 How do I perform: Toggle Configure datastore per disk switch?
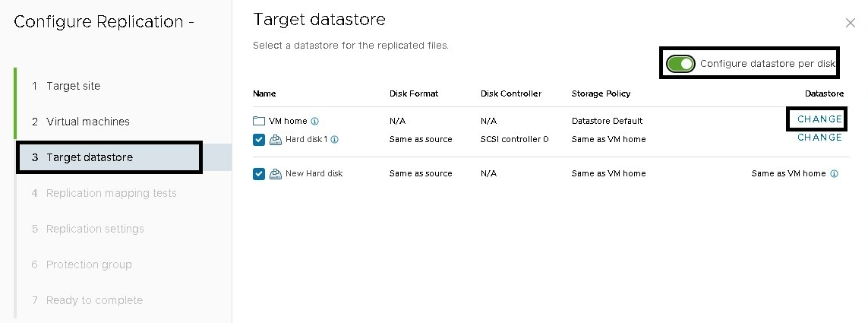[680, 64]
